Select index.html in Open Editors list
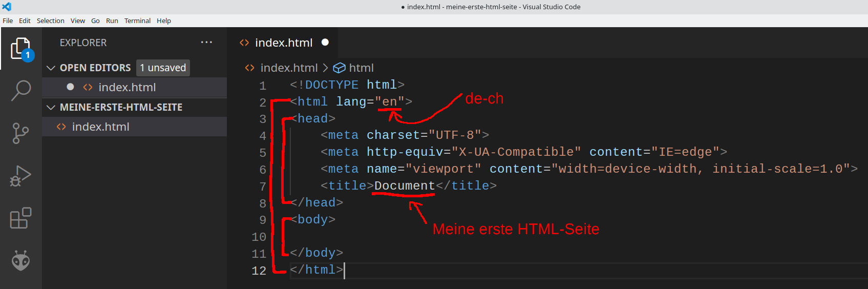Image resolution: width=868 pixels, height=289 pixels. click(x=127, y=87)
